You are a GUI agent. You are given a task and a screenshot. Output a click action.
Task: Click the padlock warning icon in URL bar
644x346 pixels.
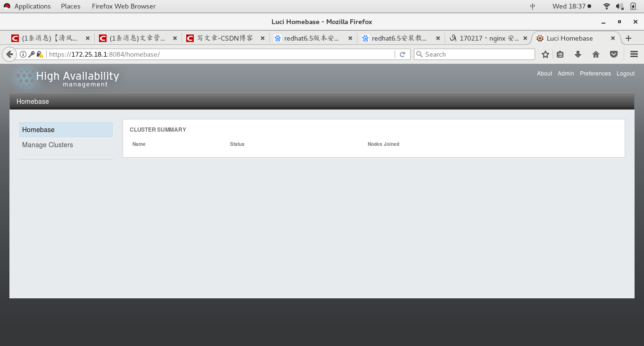coord(40,54)
